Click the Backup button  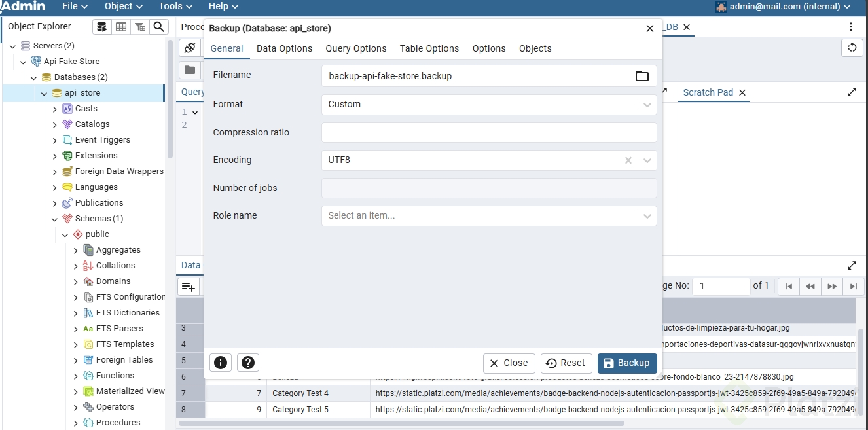[626, 363]
